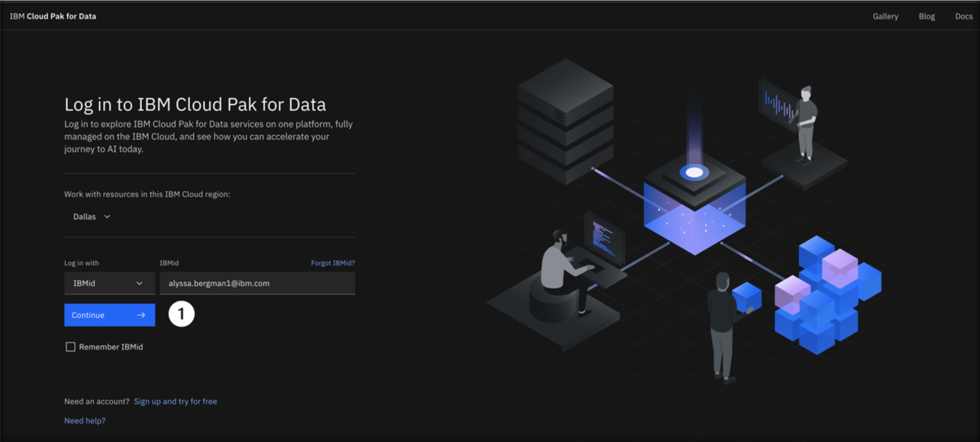
Task: Click the Need help? link
Action: [x=85, y=421]
